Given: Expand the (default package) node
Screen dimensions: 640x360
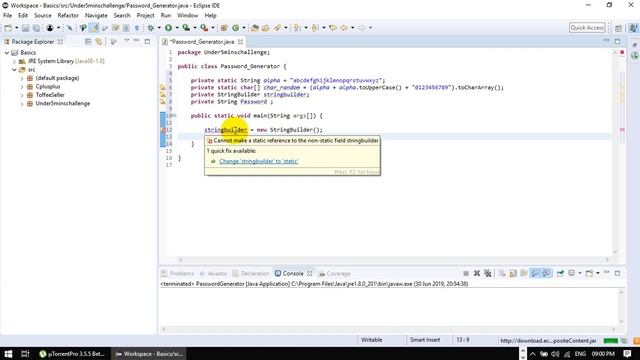Looking at the screenshot, I should coord(22,78).
